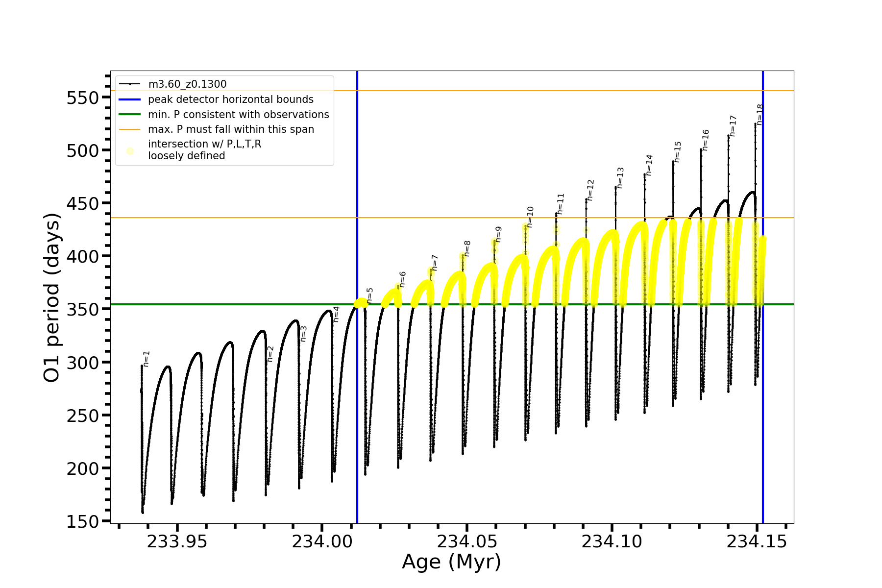
Task: Click the 'O1 period (days)' y-axis label
Action: 52,297
